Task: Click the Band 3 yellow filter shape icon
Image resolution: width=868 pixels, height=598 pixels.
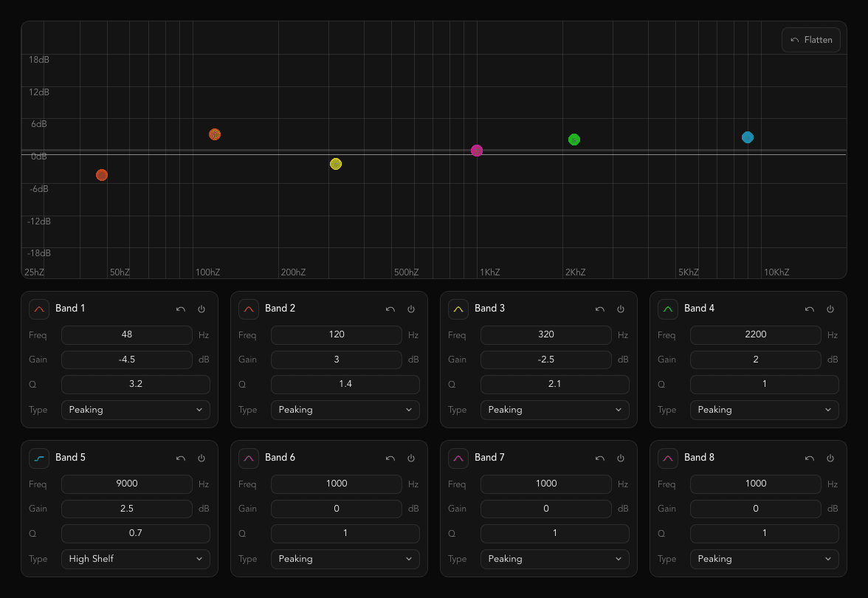Action: click(x=458, y=309)
